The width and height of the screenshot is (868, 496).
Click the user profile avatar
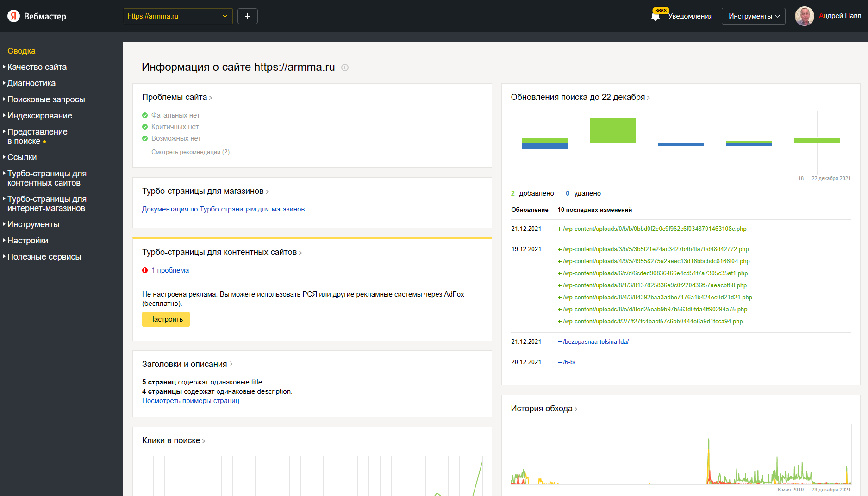pyautogui.click(x=804, y=16)
